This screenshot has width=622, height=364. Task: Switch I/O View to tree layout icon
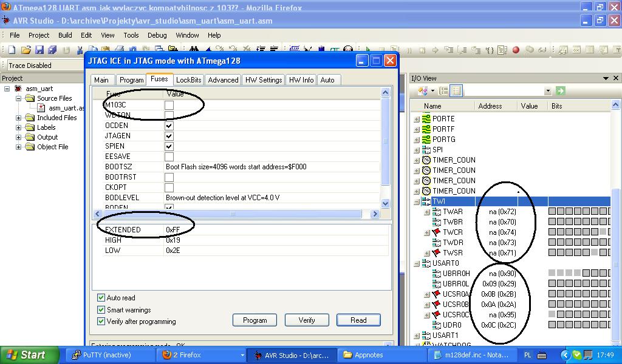point(443,91)
